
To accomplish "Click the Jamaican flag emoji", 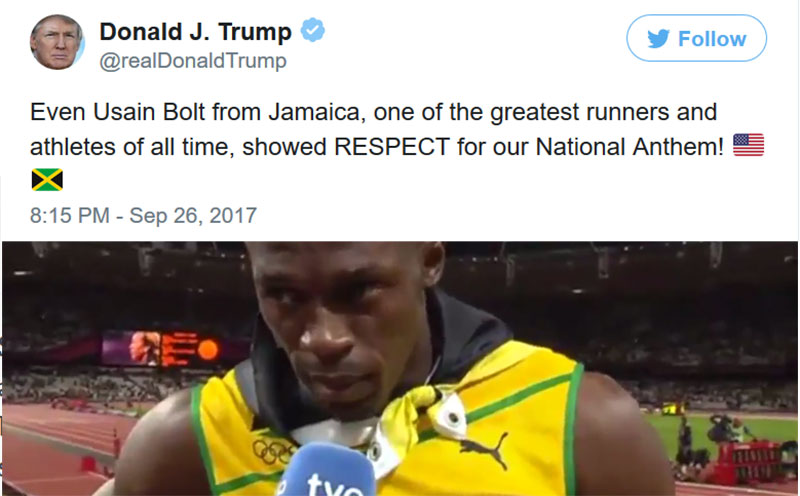I will click(47, 180).
